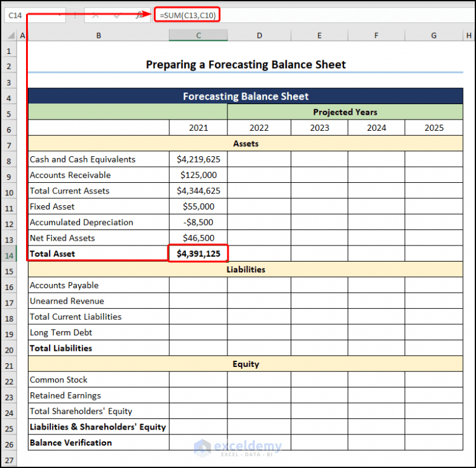Click the 'Assets' section header
476x468 pixels.
[x=245, y=143]
